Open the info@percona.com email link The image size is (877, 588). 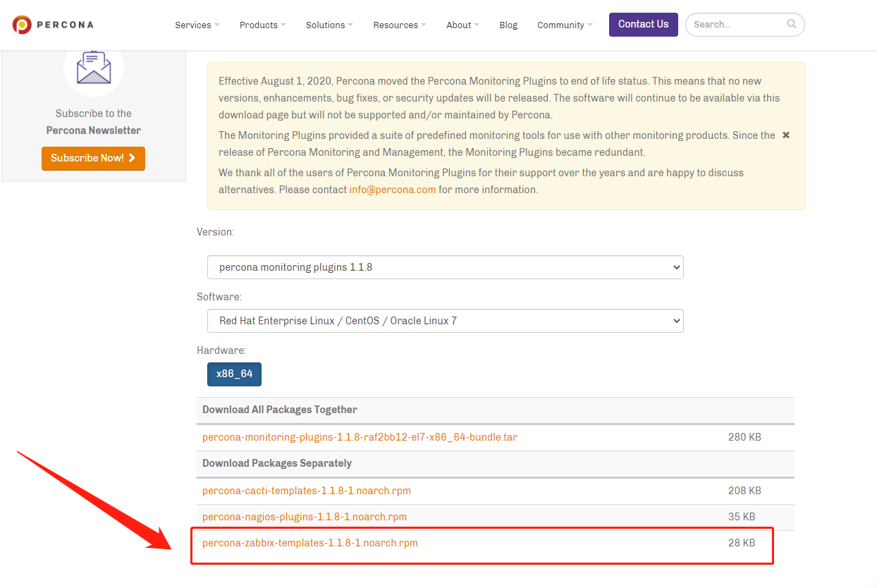click(393, 190)
